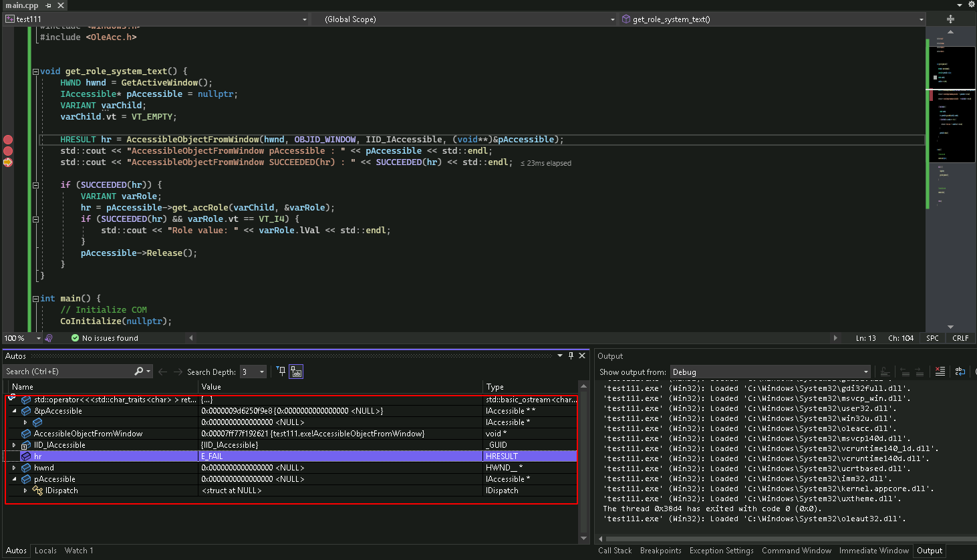
Task: Open the Call Stack tab
Action: pos(615,551)
